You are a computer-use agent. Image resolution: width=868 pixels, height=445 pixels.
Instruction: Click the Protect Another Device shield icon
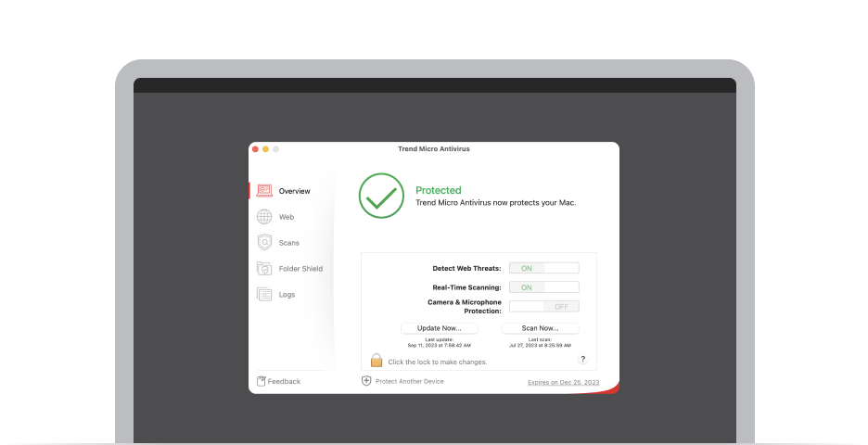pos(366,381)
